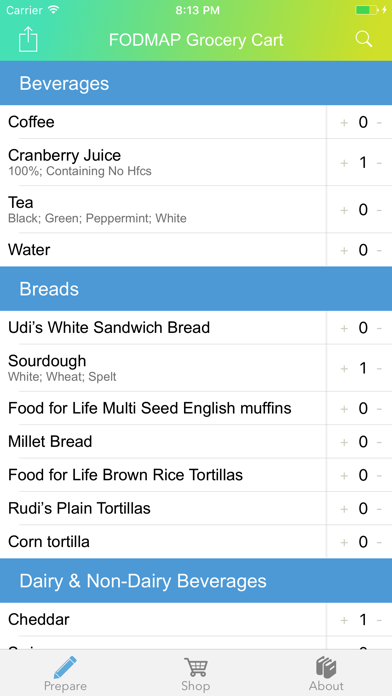The image size is (392, 696).
Task: Decrease Cranberry Juice quantity with minus
Action: 379,163
